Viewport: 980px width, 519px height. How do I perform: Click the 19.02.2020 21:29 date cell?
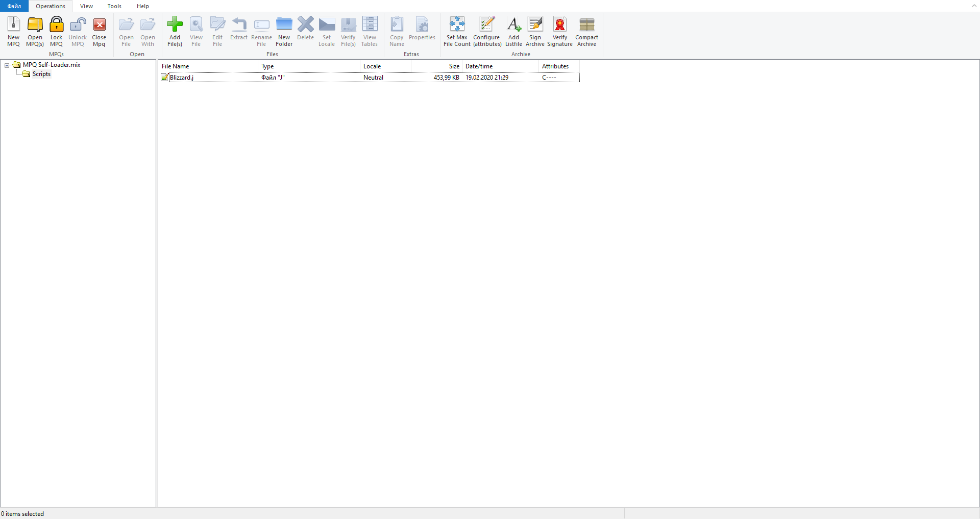pyautogui.click(x=487, y=78)
